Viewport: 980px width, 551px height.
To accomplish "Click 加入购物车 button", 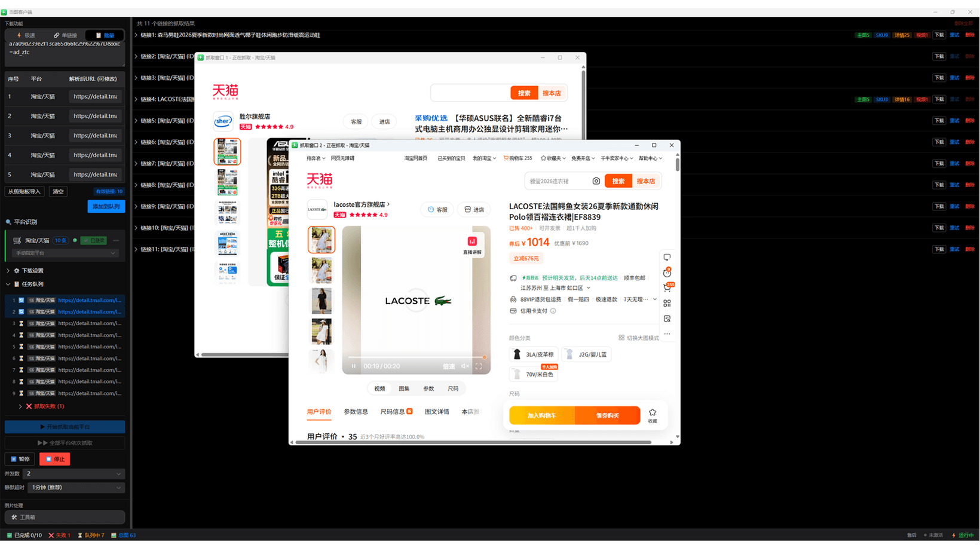I will [542, 415].
